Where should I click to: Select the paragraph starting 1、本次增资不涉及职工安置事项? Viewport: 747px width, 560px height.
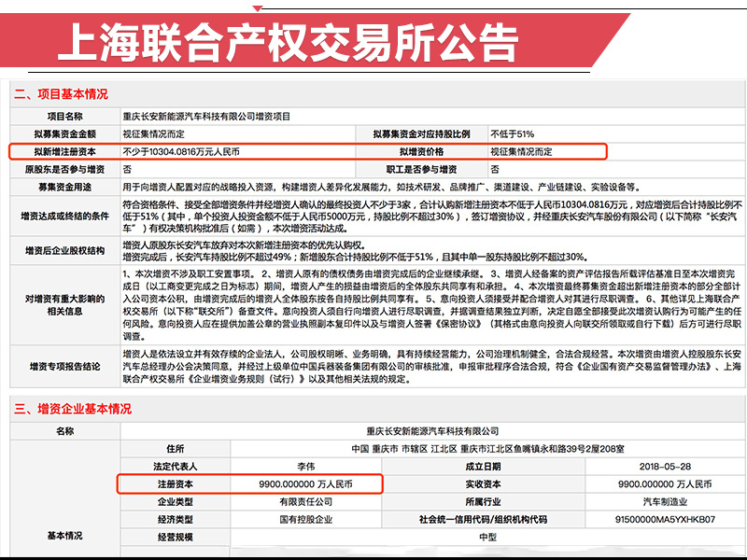tap(432, 305)
